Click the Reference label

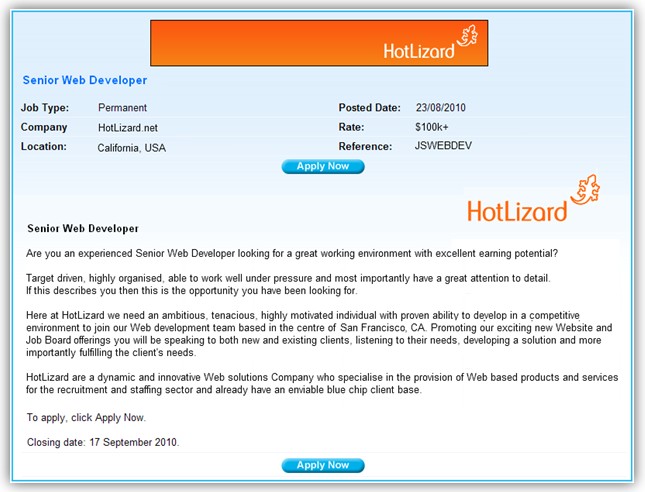365,146
